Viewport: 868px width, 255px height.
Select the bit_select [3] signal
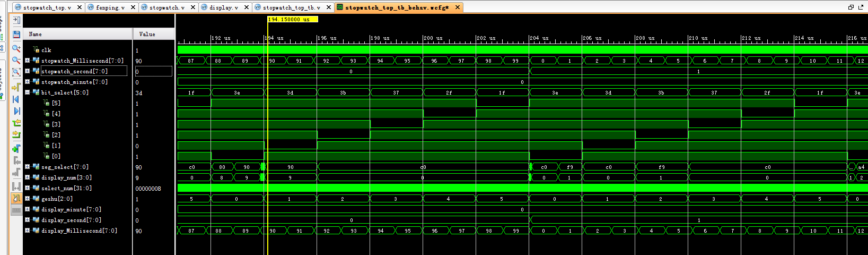[x=56, y=124]
